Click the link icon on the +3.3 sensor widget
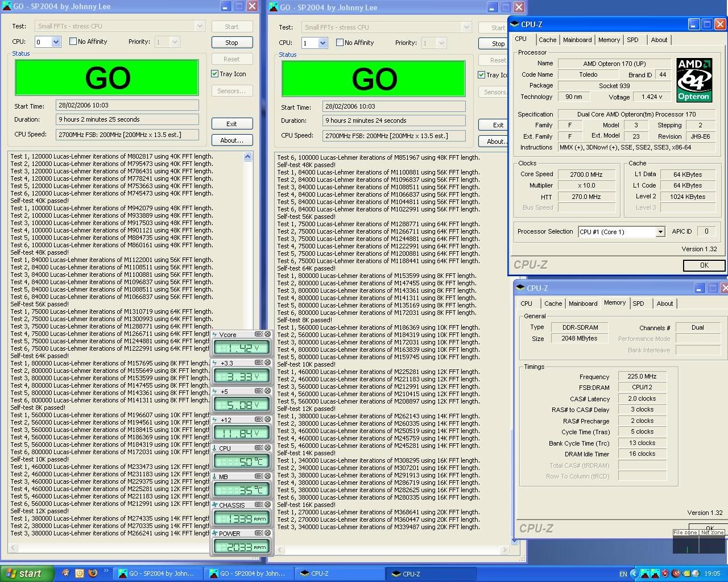728x582 pixels. pyautogui.click(x=259, y=363)
